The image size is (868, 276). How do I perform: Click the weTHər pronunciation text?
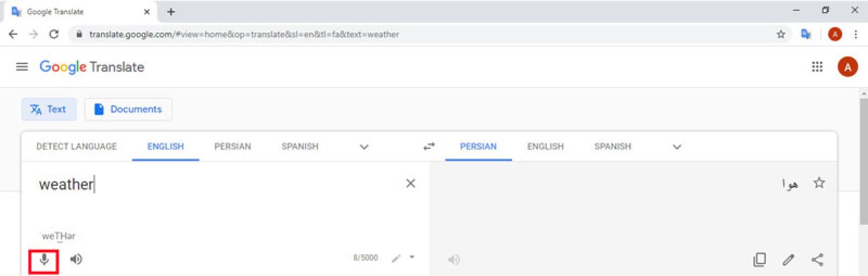(58, 236)
